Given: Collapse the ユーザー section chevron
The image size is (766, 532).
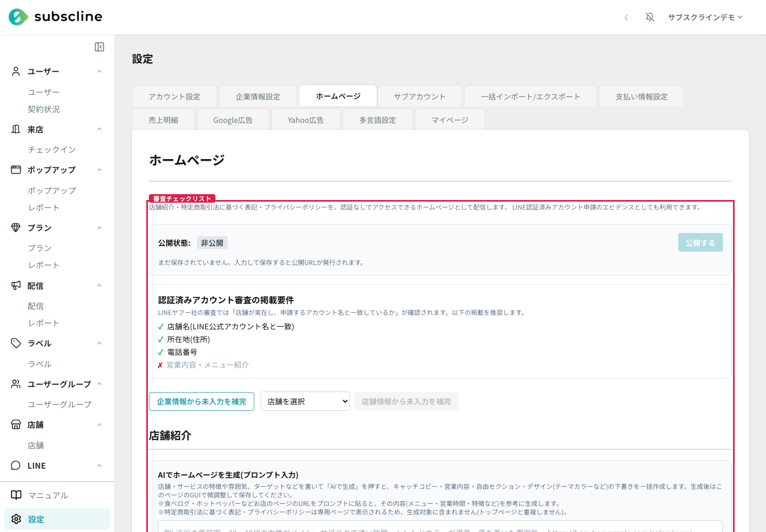Looking at the screenshot, I should point(99,71).
